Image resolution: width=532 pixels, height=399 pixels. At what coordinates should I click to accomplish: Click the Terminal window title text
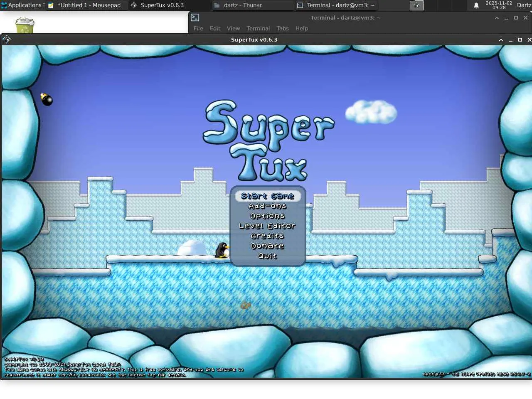pos(345,18)
